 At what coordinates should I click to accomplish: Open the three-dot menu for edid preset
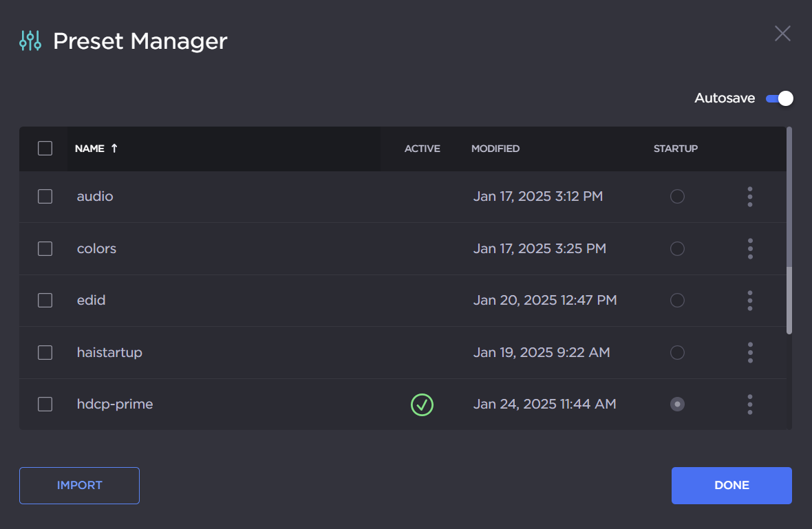click(749, 301)
